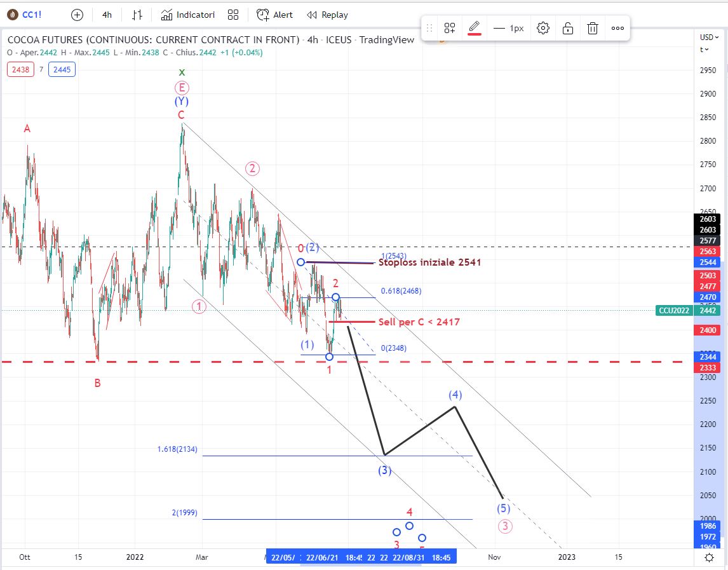Screen dimensions: 728x570
Task: Select the Fibonacci anchor circle at the (1) low
Action: [329, 356]
